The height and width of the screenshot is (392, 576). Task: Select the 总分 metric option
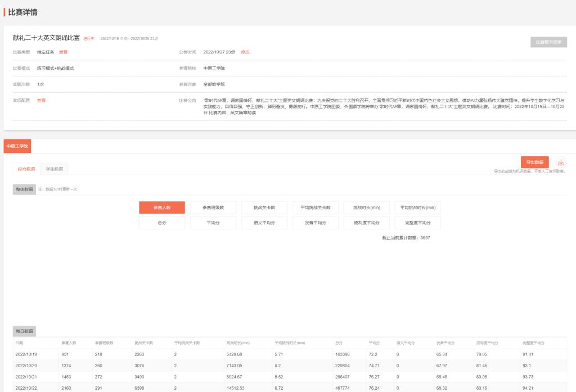coord(162,223)
